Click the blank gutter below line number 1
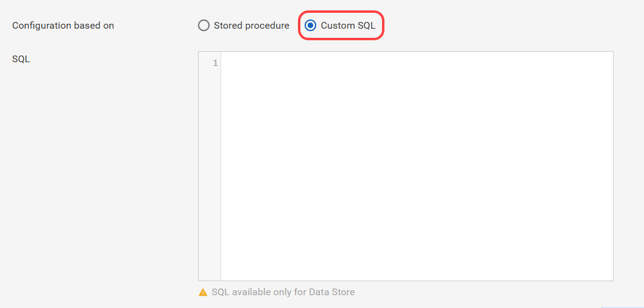644x308 pixels. click(x=210, y=173)
